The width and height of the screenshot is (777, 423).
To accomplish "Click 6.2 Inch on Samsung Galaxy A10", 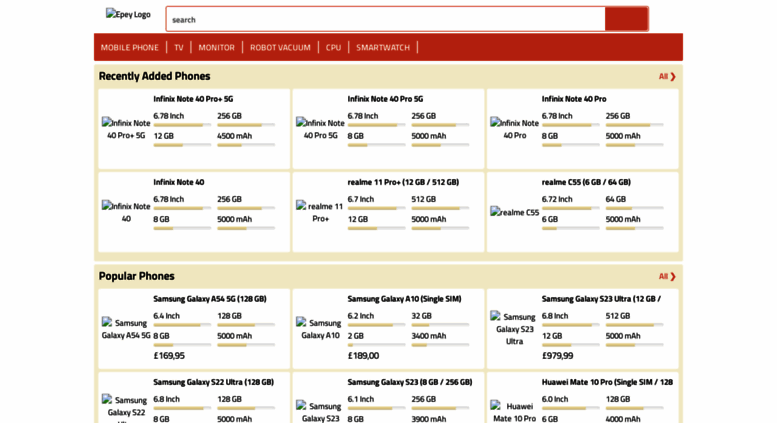I will pyautogui.click(x=361, y=316).
